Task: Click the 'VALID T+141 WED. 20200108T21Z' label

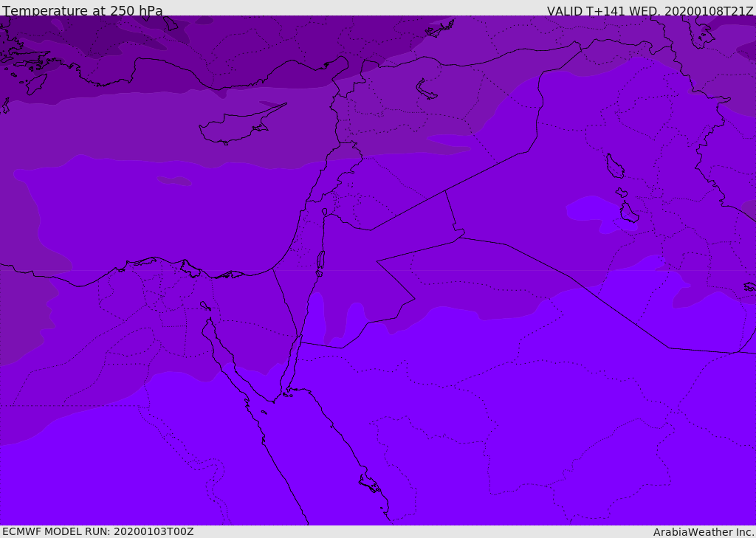Action: click(650, 10)
